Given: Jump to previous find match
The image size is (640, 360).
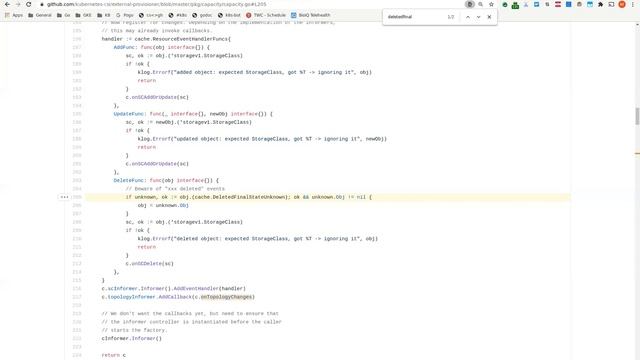Looking at the screenshot, I should (468, 17).
